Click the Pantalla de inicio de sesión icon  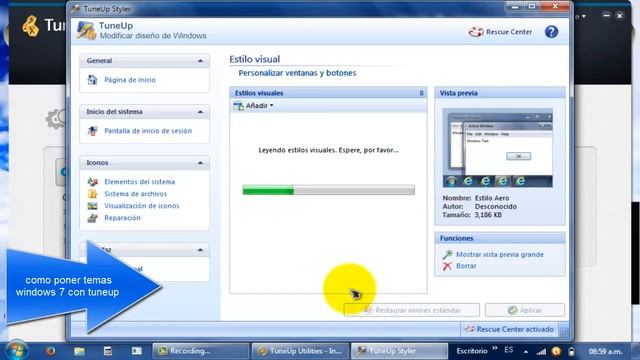pos(92,131)
